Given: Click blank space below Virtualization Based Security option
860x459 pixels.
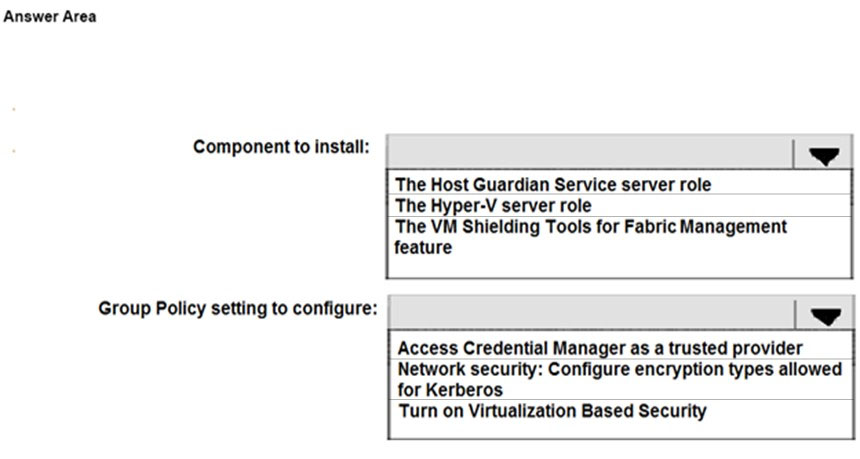Looking at the screenshot, I should [621, 429].
